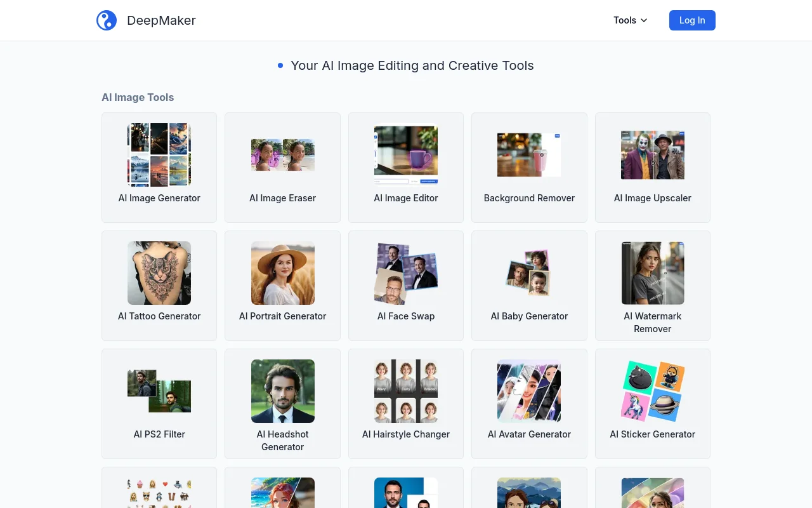Open AI Watermark Remover tool
The image size is (812, 508).
coord(652,286)
